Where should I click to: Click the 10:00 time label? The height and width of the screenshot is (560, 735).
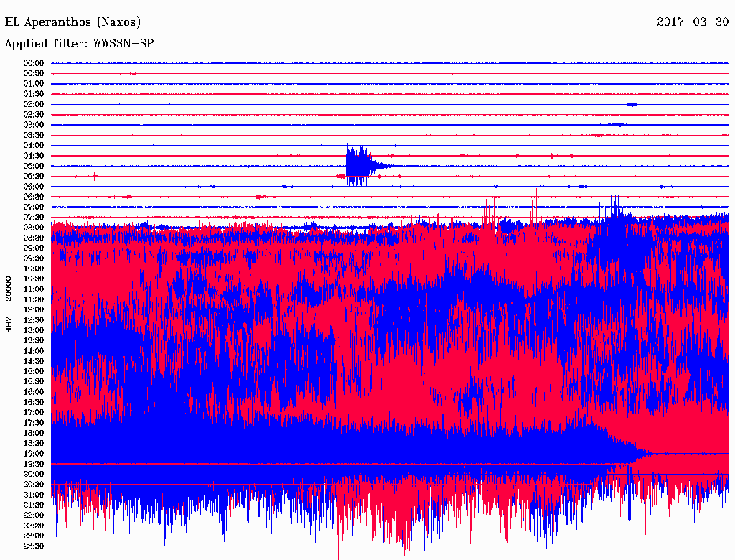34,269
